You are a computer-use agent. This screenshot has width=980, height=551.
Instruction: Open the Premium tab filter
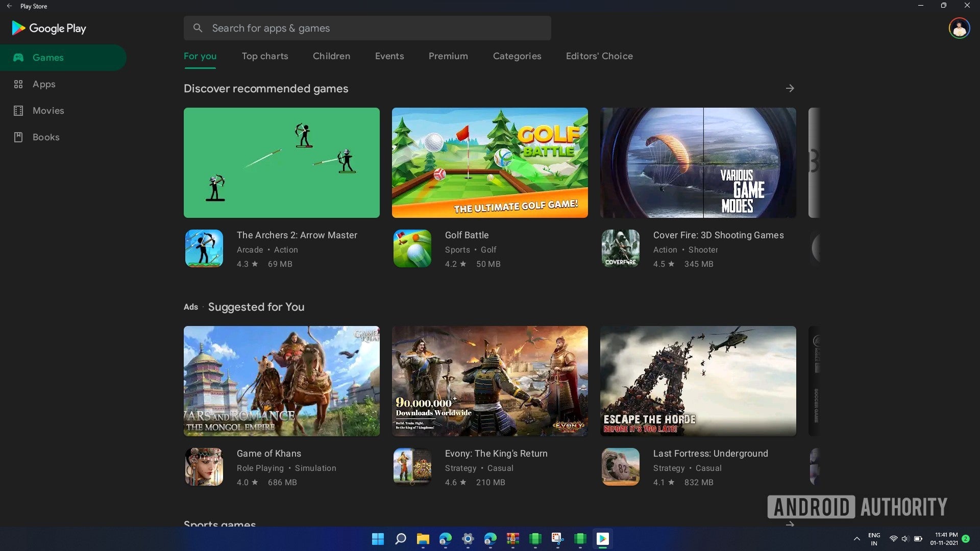448,55
